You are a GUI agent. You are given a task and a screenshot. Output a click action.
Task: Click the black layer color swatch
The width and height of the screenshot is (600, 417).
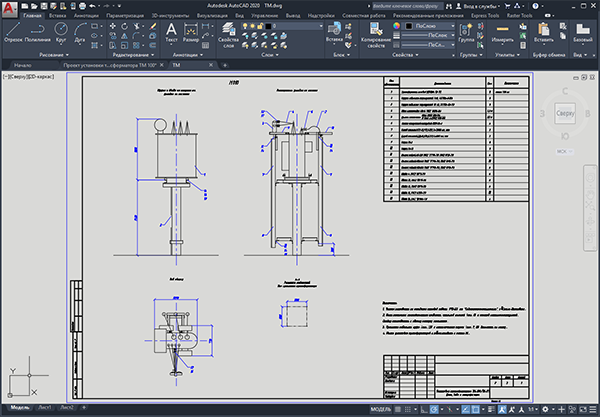point(268,26)
